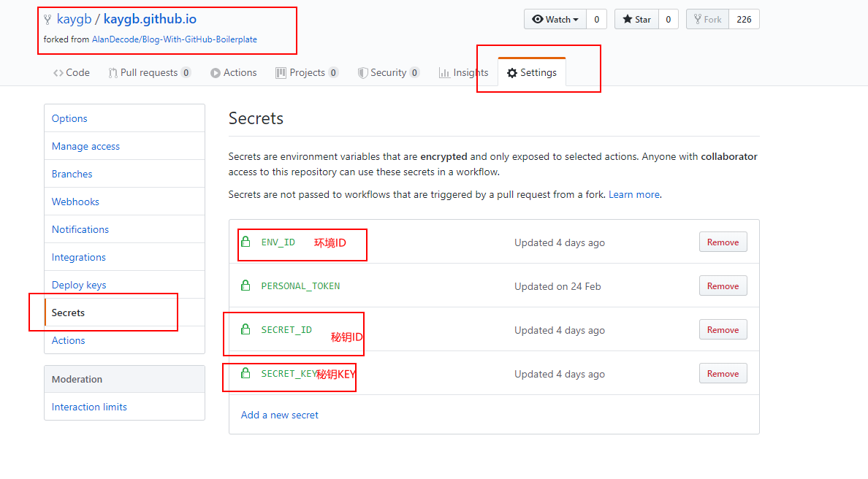
Task: Remove the ENV_ID secret
Action: point(723,242)
